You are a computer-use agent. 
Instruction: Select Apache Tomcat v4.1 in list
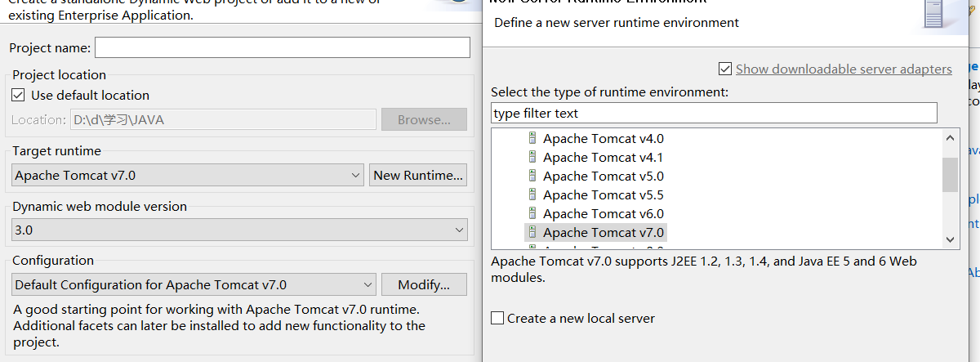[603, 158]
